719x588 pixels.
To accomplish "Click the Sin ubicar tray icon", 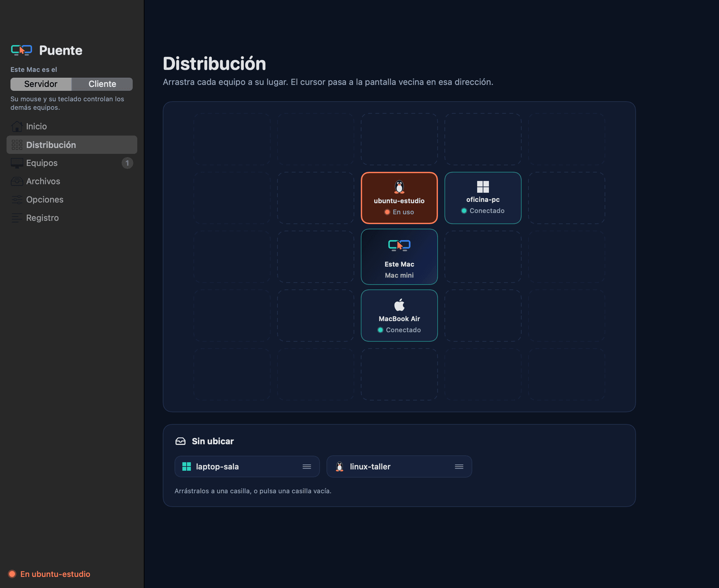I will [x=181, y=441].
